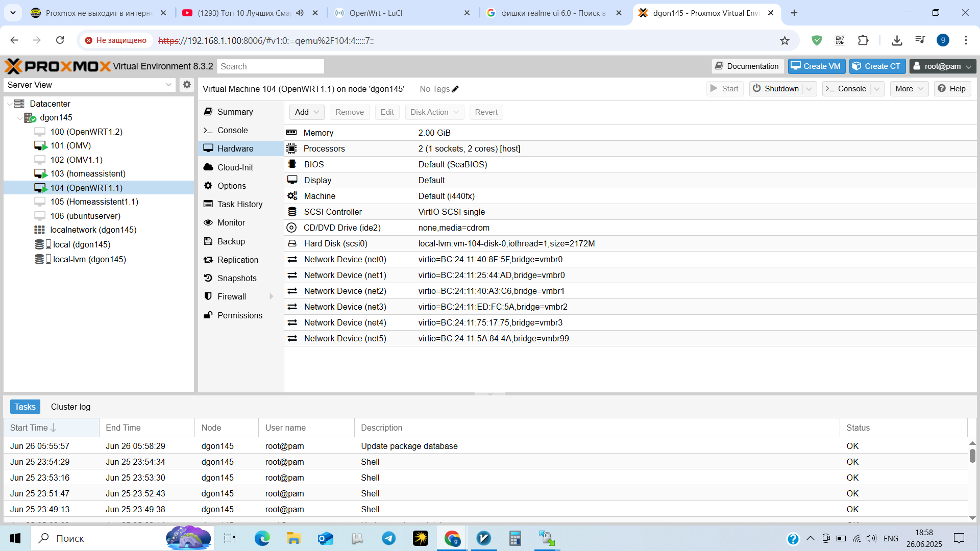Open the Console dropdown arrow
980x551 pixels.
tap(877, 89)
